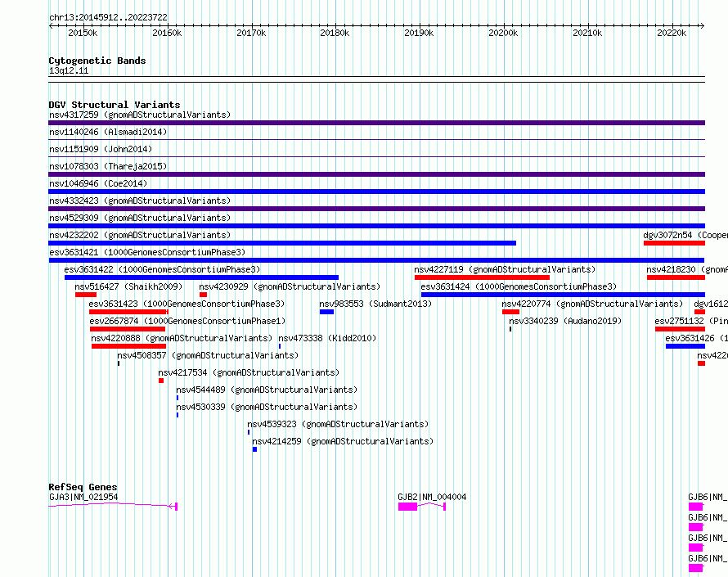Click the topmost GJB6 magenta exon block
The height and width of the screenshot is (577, 728).
pos(695,507)
